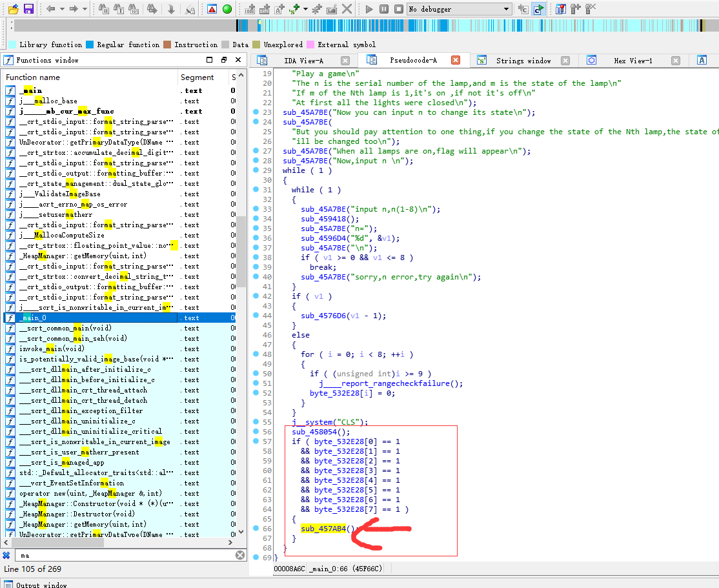Close the IDA View-A tab

[345, 61]
